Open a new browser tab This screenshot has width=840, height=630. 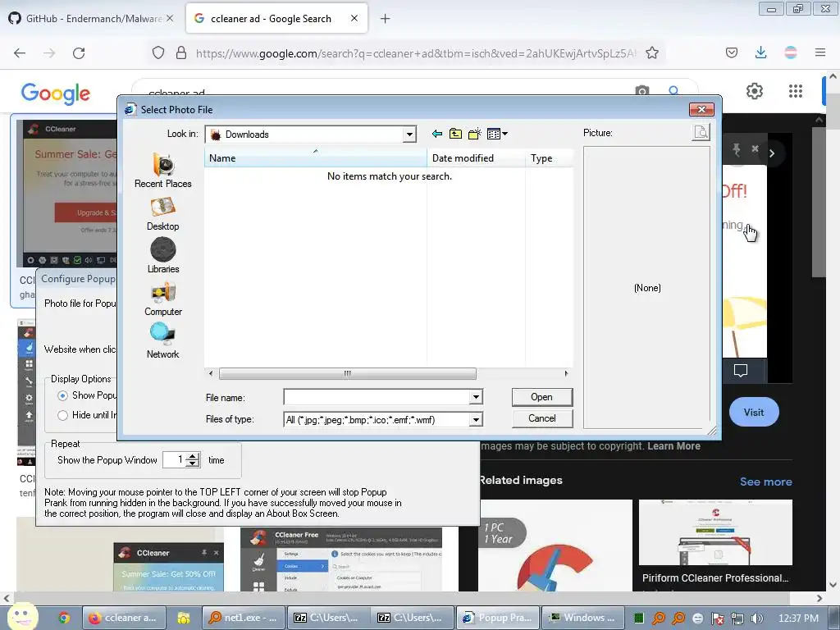[386, 19]
